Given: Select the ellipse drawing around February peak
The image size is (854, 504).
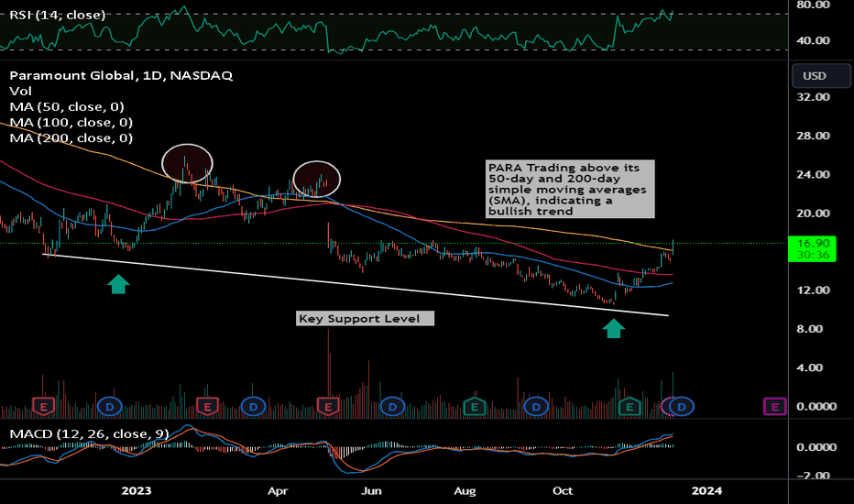Looking at the screenshot, I should (187, 163).
